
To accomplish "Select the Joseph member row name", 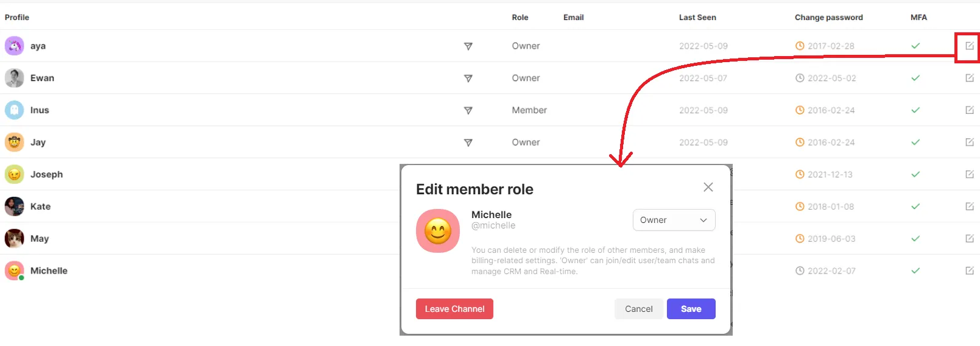I will coord(46,174).
